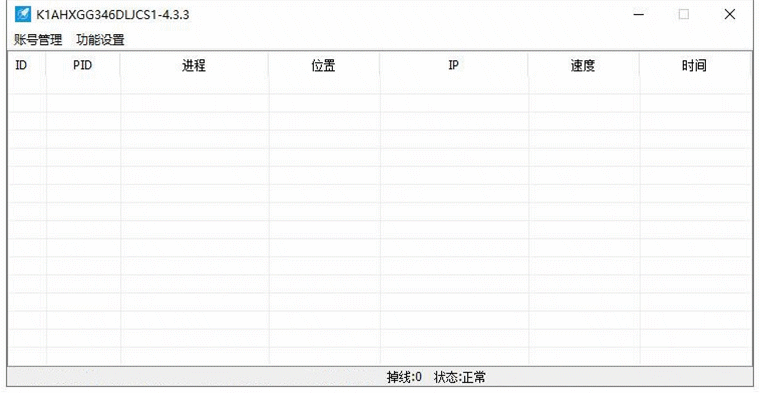Click the 速度 column header
760x393 pixels.
583,65
